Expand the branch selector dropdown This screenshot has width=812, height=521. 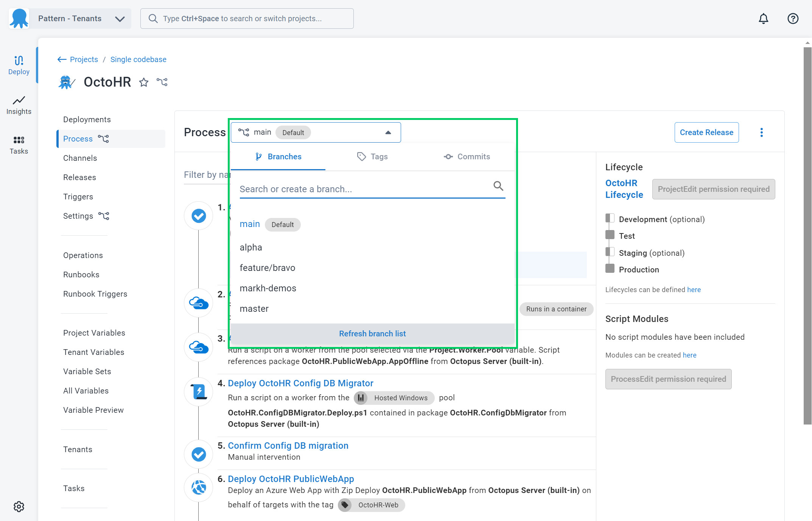(x=316, y=132)
